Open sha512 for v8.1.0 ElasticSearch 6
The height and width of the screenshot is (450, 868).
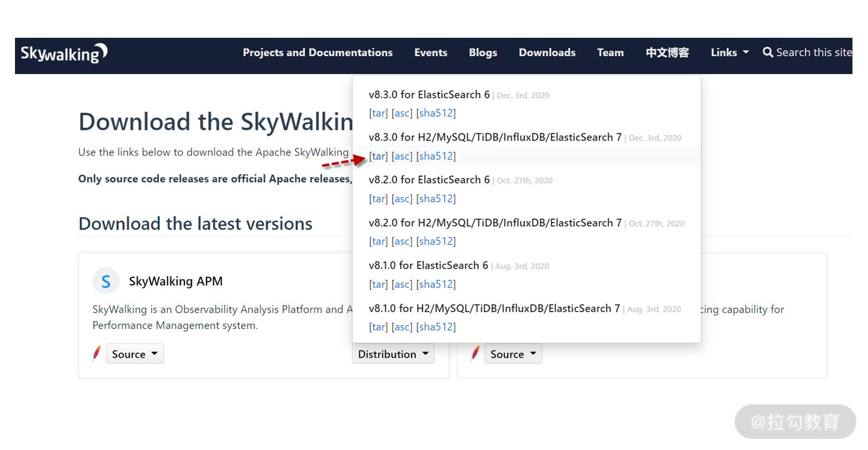436,284
